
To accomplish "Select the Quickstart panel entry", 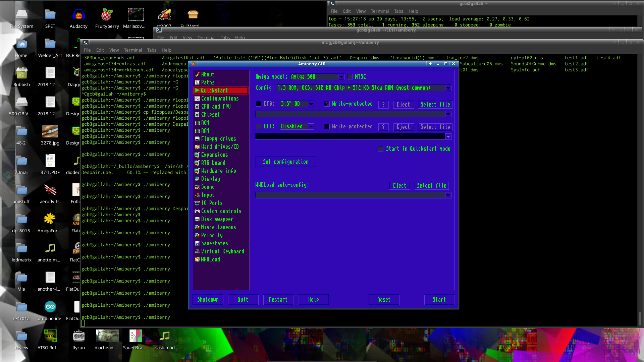I will (x=221, y=90).
